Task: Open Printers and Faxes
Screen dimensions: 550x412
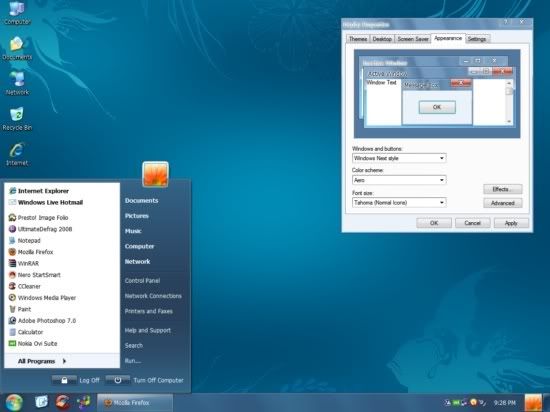Action: [148, 311]
